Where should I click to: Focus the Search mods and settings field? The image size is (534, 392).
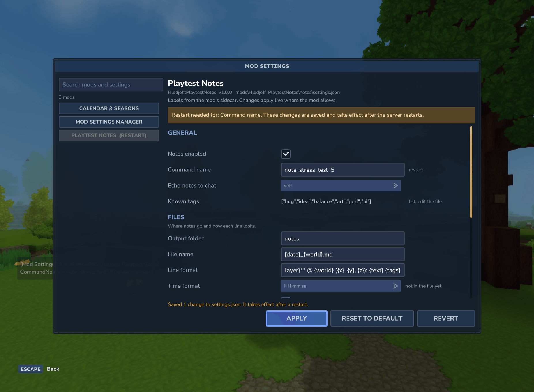(x=111, y=85)
